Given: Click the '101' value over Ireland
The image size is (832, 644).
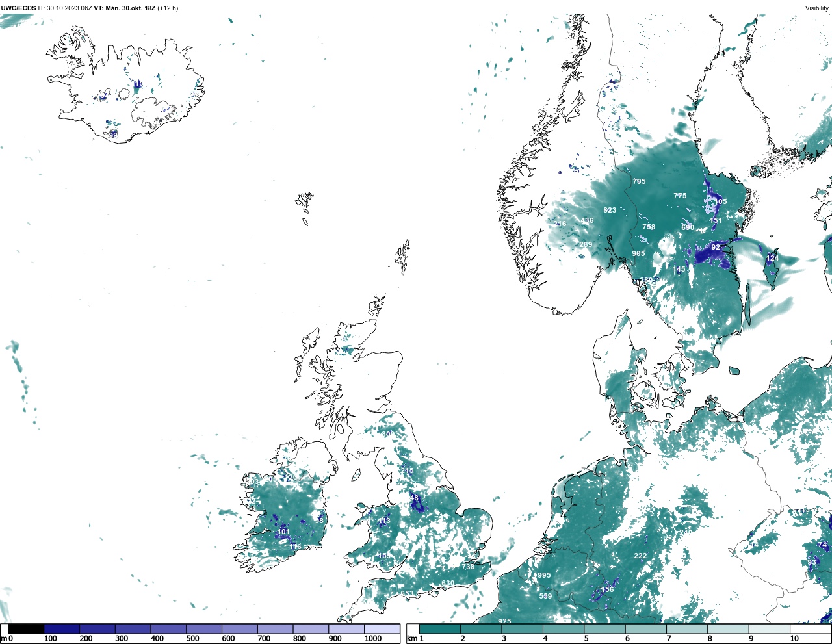Looking at the screenshot, I should [x=283, y=532].
